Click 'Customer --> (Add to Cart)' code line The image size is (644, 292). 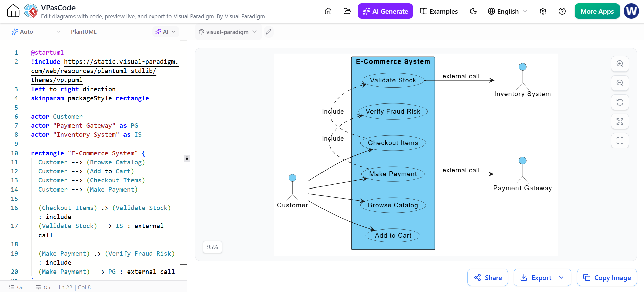86,171
